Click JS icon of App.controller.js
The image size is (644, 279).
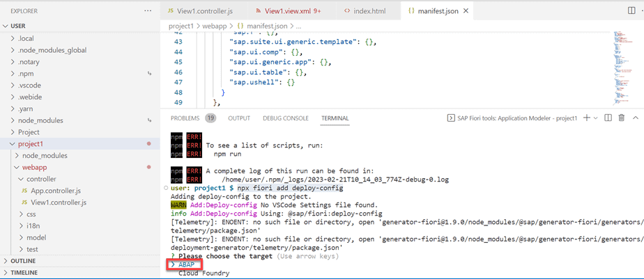pyautogui.click(x=24, y=191)
